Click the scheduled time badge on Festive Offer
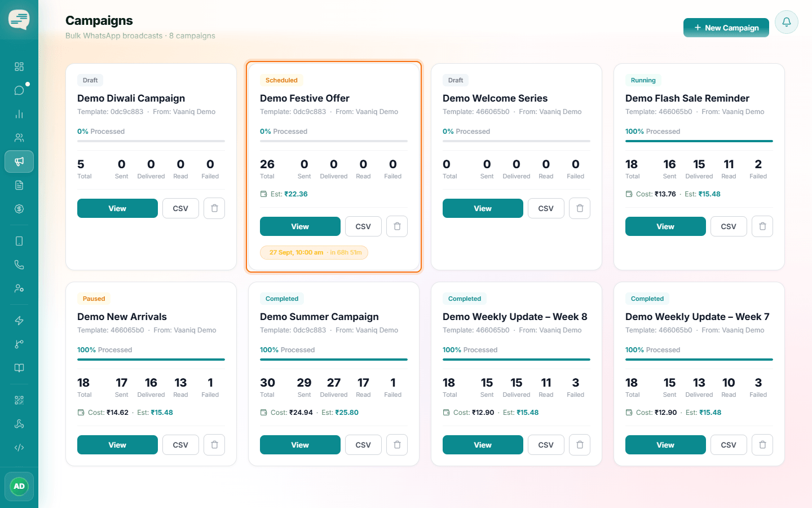The width and height of the screenshot is (812, 508). 314,252
